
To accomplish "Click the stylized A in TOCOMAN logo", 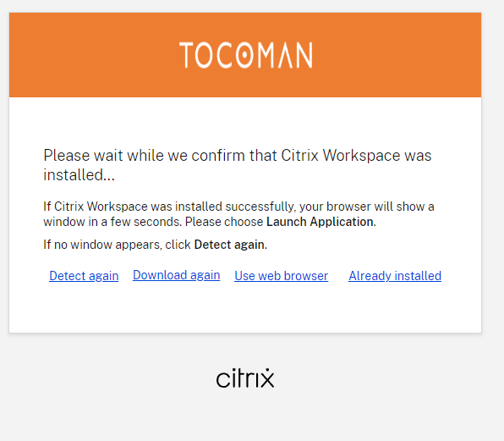I will click(x=286, y=55).
